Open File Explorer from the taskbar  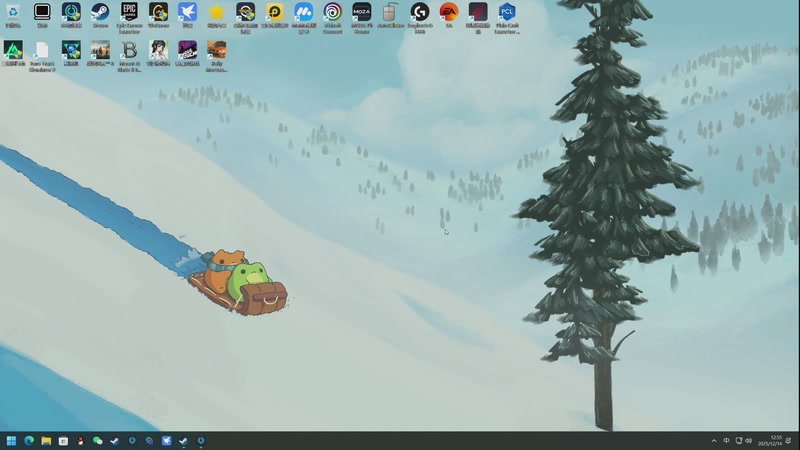(46, 440)
